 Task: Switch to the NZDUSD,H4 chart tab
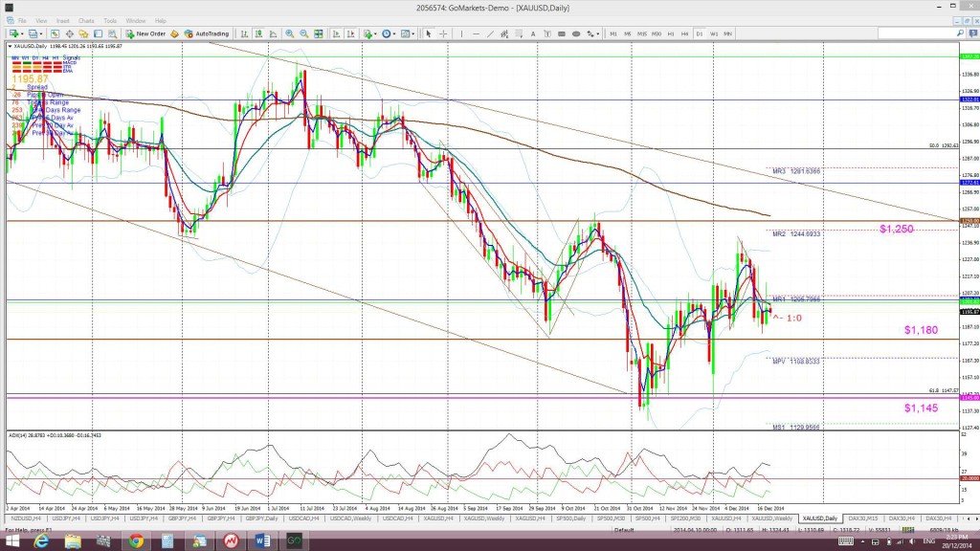pos(26,518)
